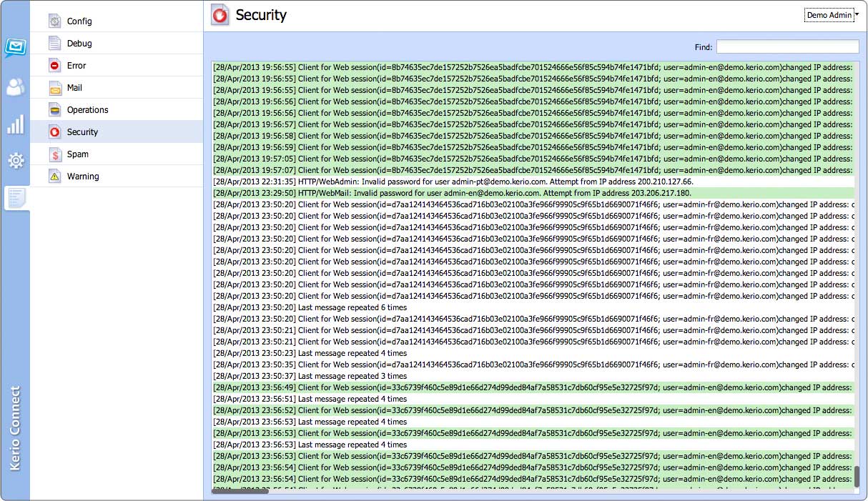Image resolution: width=868 pixels, height=501 pixels.
Task: Click the Error log icon
Action: tap(55, 66)
